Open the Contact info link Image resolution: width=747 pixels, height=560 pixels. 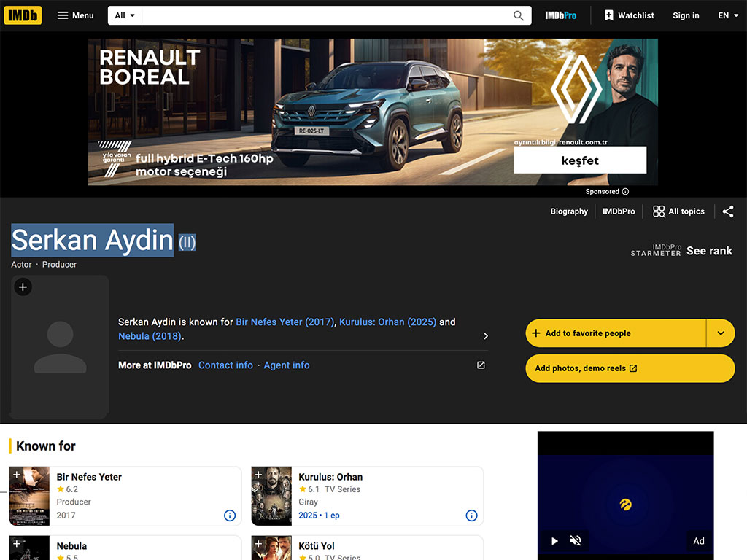click(225, 365)
